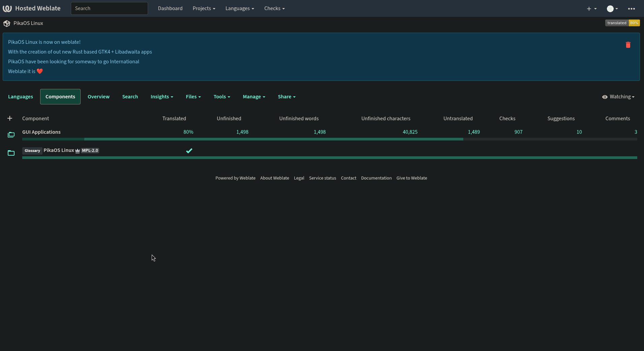Image resolution: width=644 pixels, height=351 pixels.
Task: Open Powered by Weblate footer link
Action: [235, 178]
